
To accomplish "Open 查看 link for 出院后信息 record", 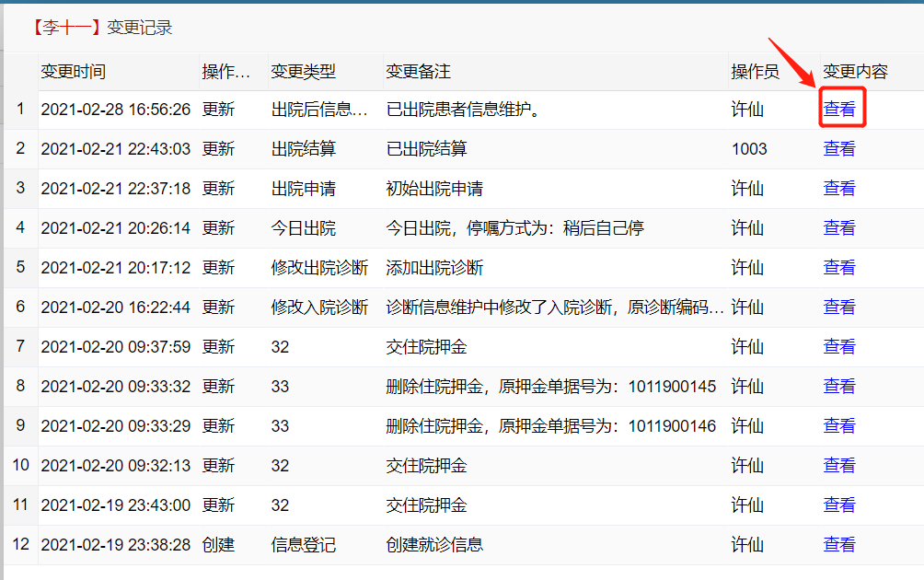I will 839,110.
